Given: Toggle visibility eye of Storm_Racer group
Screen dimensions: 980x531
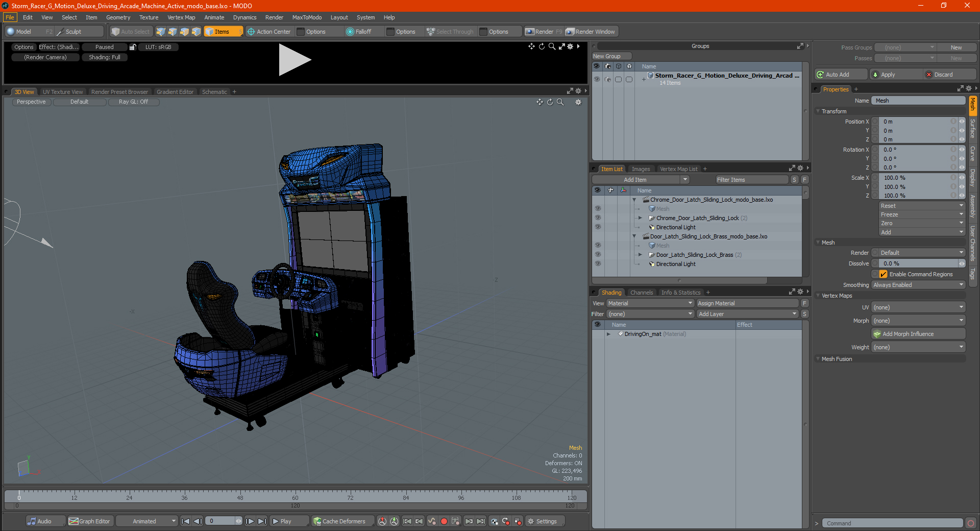Looking at the screenshot, I should (x=597, y=79).
